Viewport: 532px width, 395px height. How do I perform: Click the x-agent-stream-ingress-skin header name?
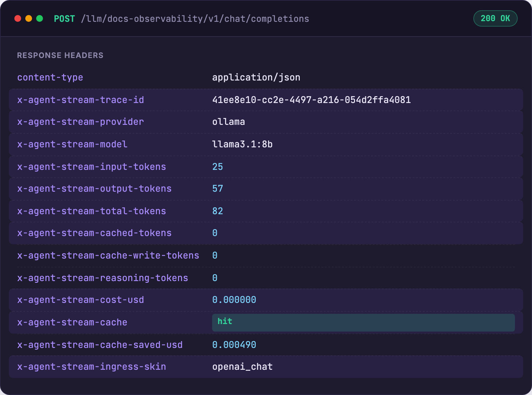coord(91,367)
